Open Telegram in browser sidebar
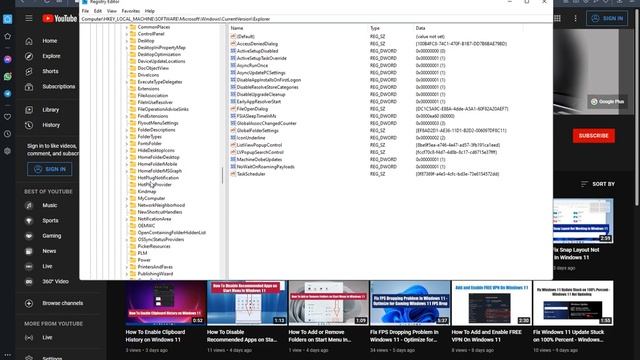 7,93
